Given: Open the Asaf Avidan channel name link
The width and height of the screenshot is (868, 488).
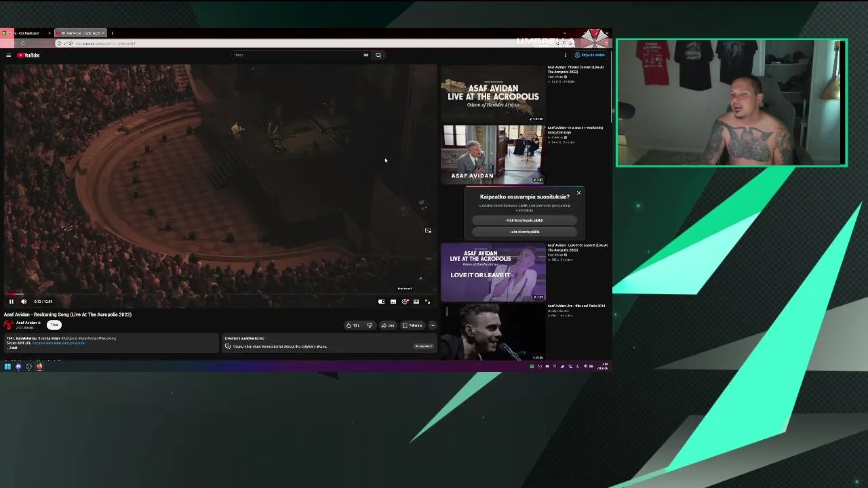Looking at the screenshot, I should click(x=26, y=323).
